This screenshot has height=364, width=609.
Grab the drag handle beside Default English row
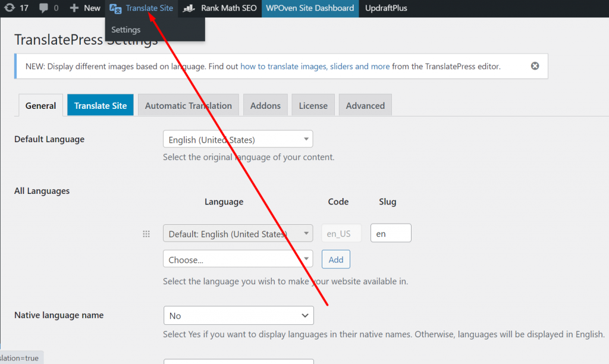click(x=146, y=234)
